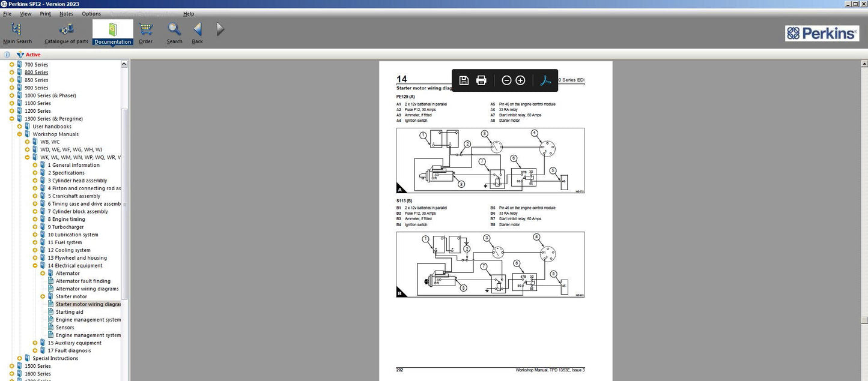Open the Documentation section
868x381 pixels.
pyautogui.click(x=112, y=31)
